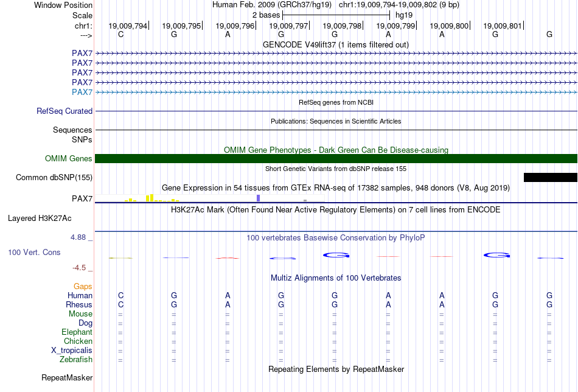Click the 4.88 PhyloP maximum value
This screenshot has width=578, height=392.
(78, 237)
